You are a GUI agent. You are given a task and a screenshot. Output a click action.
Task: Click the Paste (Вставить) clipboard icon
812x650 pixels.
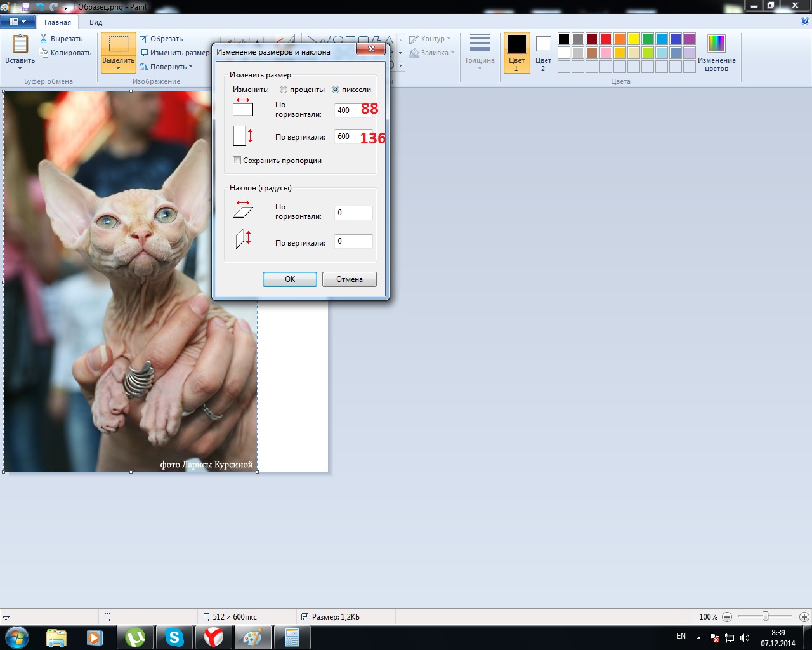[20, 44]
